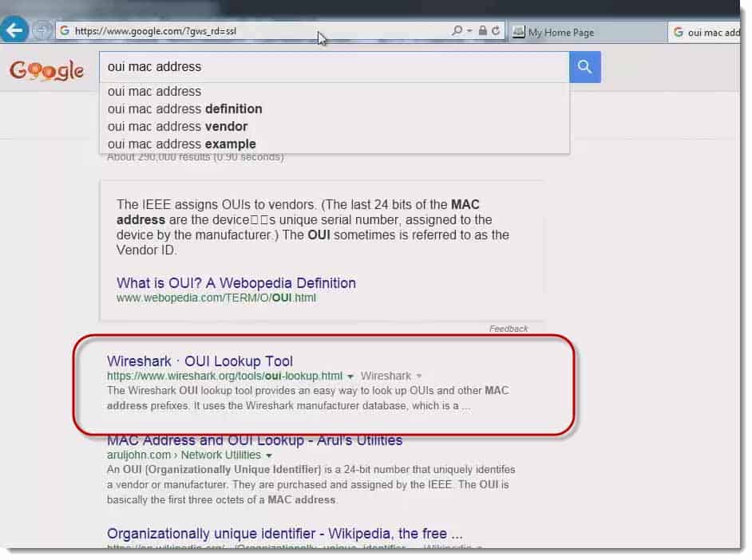Expand the dropdown arrow beside Network Utilities
The height and width of the screenshot is (560, 752).
coord(268,455)
